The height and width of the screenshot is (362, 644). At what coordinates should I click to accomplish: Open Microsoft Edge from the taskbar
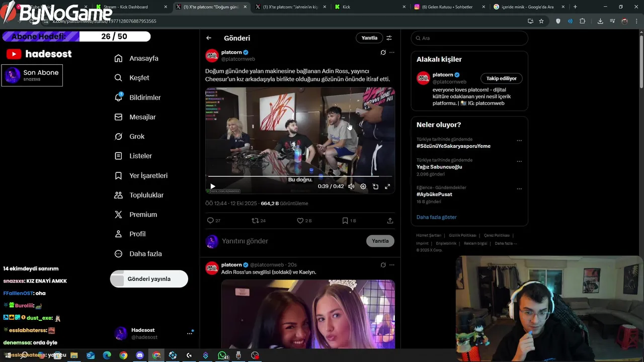107,355
